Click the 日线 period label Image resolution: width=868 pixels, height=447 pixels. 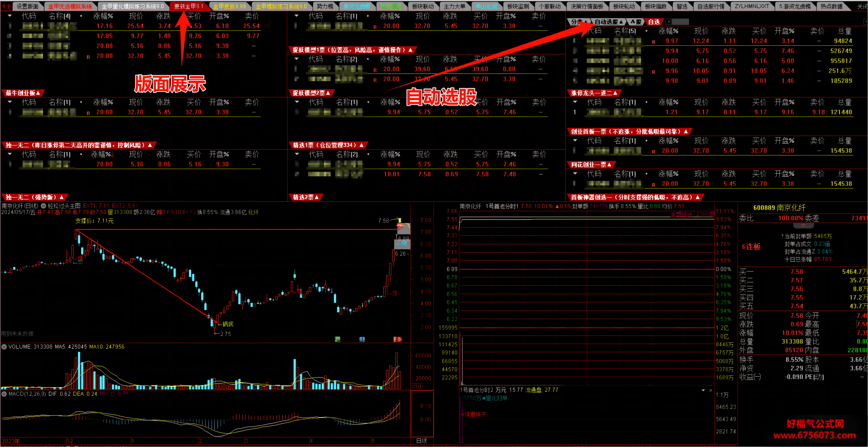(x=422, y=441)
